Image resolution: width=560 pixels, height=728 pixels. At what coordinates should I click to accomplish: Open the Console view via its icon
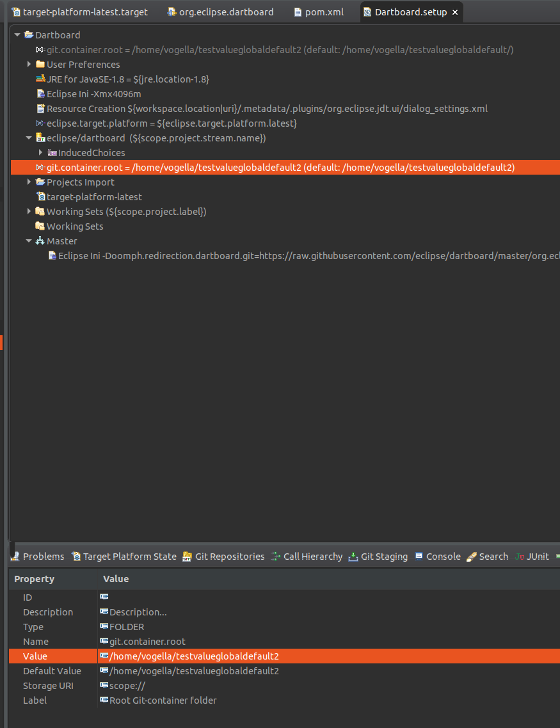point(419,556)
